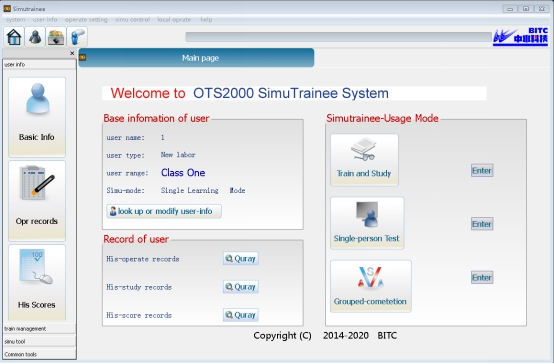Open the local oprate menu

pos(174,20)
